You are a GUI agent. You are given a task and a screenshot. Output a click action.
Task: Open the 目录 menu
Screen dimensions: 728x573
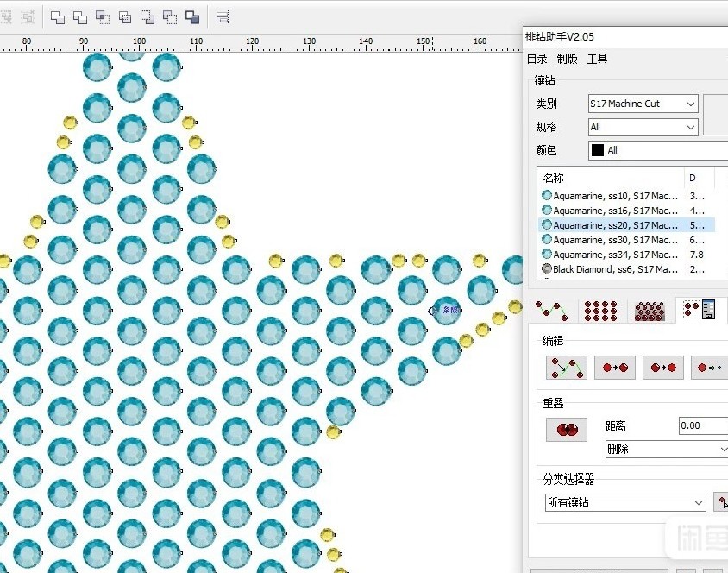537,59
